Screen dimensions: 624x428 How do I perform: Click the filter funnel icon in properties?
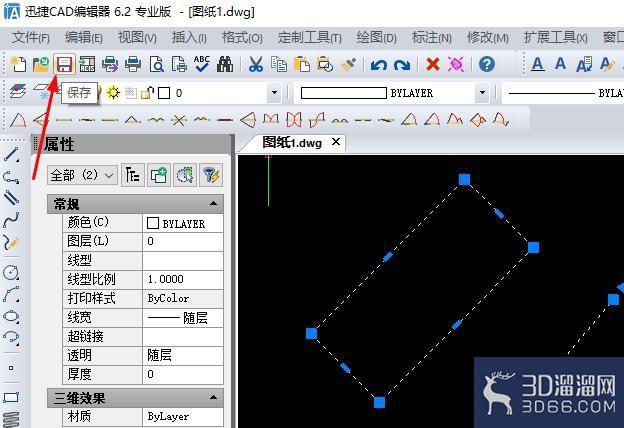tap(211, 175)
